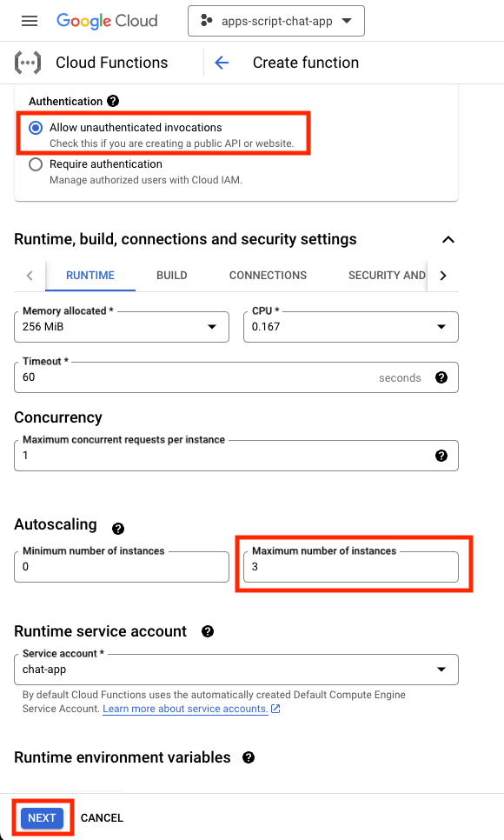This screenshot has height=840, width=504.
Task: Open the Memory allocated dropdown
Action: pyautogui.click(x=122, y=327)
